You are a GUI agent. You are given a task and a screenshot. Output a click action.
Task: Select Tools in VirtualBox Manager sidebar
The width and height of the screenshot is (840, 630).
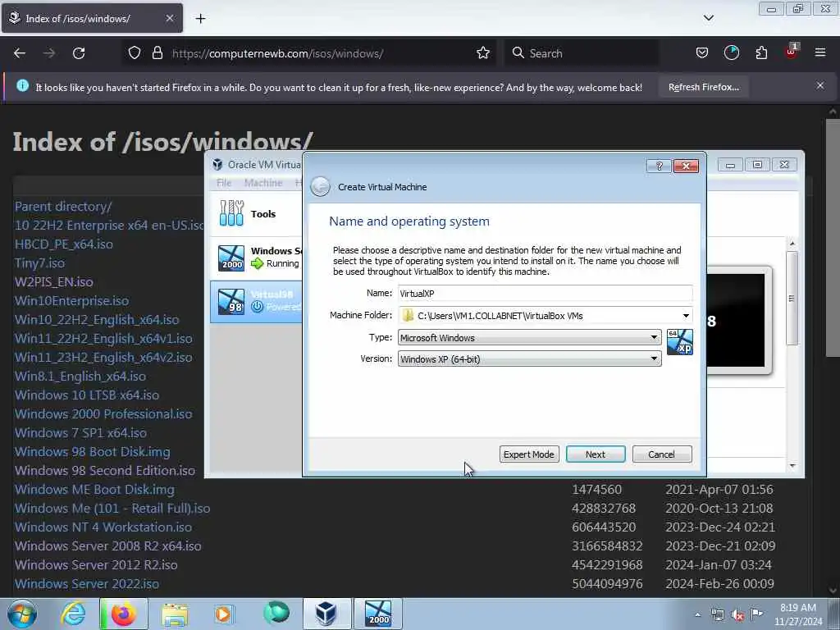257,214
